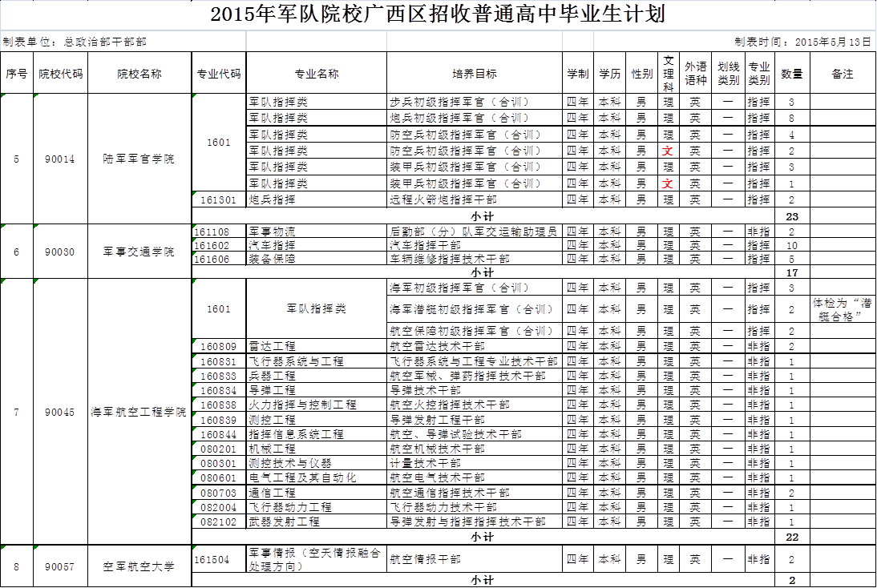Select the 雷达工程 major name cell

point(317,346)
